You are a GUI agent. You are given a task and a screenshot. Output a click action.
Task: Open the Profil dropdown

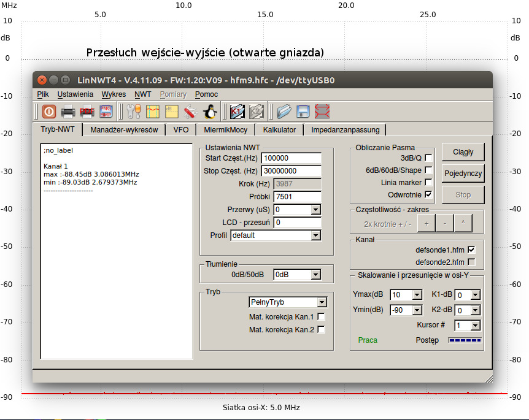(275, 235)
